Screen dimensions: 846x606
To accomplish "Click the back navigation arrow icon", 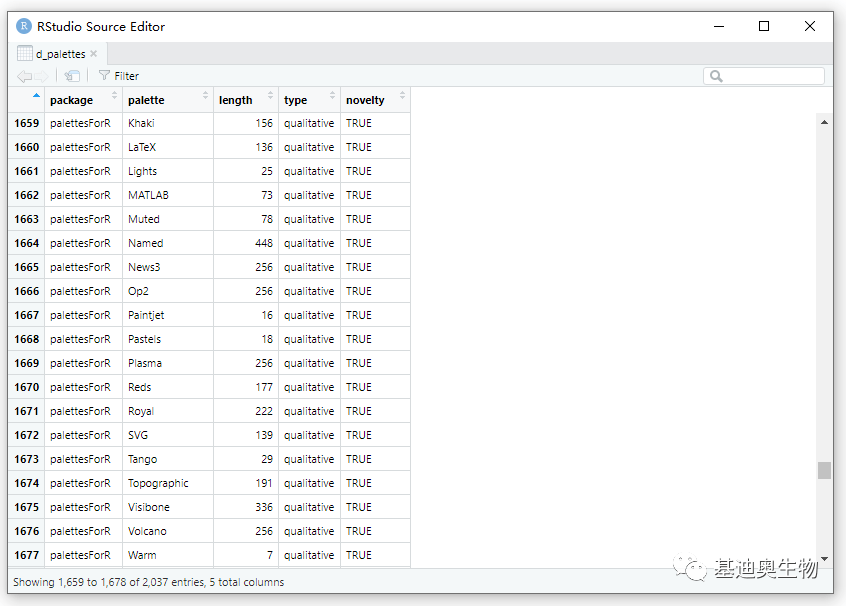I will pos(24,76).
